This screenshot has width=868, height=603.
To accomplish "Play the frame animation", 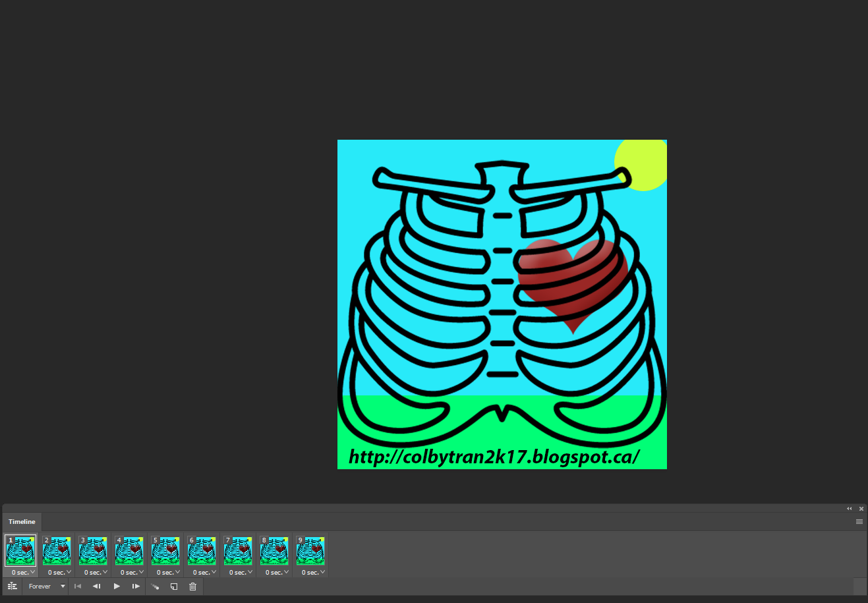I will coord(117,586).
